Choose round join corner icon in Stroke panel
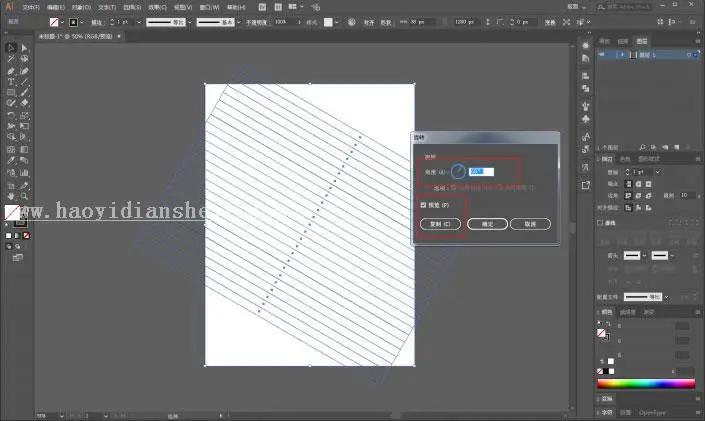705x421 pixels. click(638, 196)
